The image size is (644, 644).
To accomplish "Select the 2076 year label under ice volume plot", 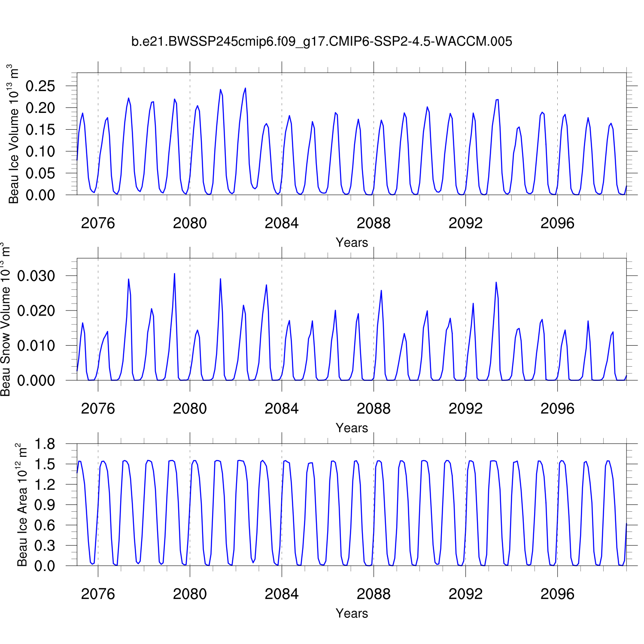I will [x=98, y=223].
